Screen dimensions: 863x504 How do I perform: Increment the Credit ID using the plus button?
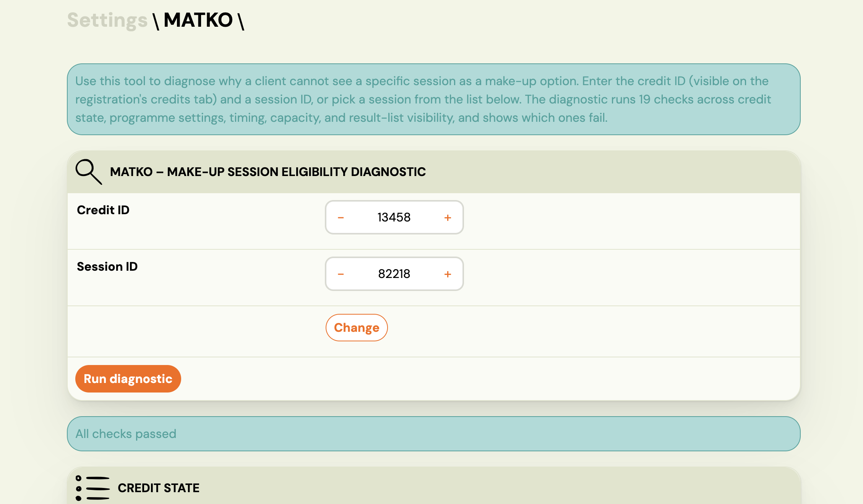point(447,217)
